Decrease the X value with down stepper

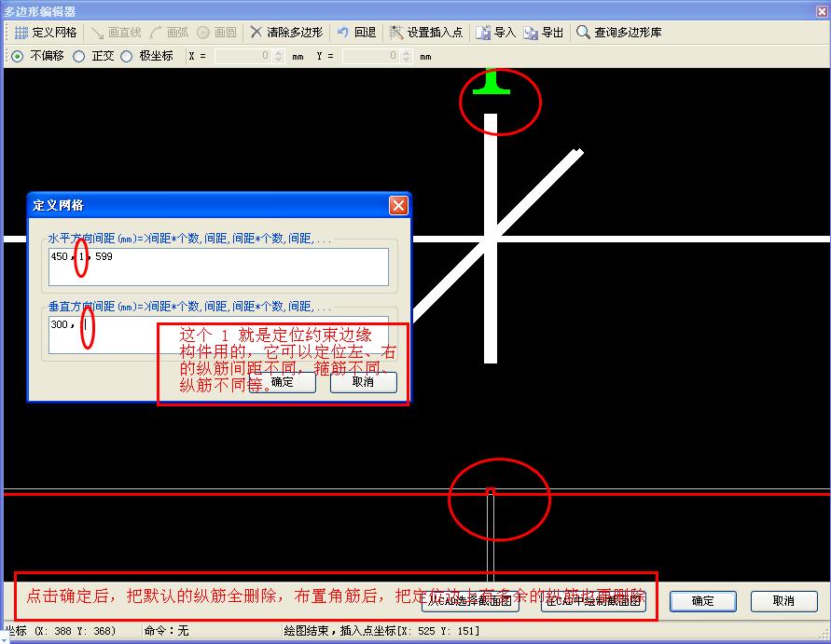pyautogui.click(x=279, y=60)
